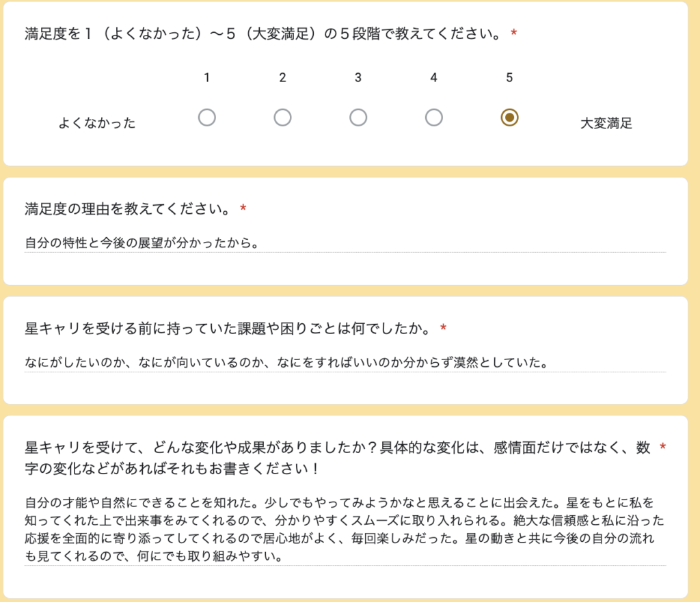Screen dimensions: 700x602
Task: Select satisfaction rating 1 radio button
Action: (x=206, y=118)
